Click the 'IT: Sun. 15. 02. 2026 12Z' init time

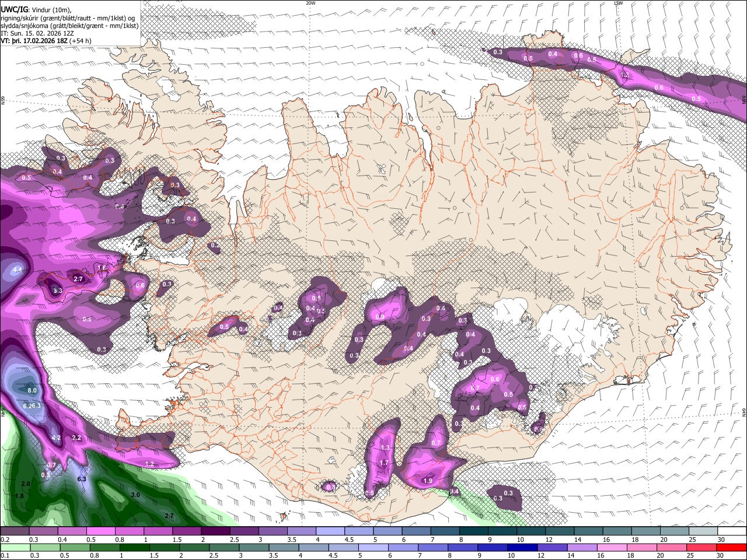(x=37, y=33)
